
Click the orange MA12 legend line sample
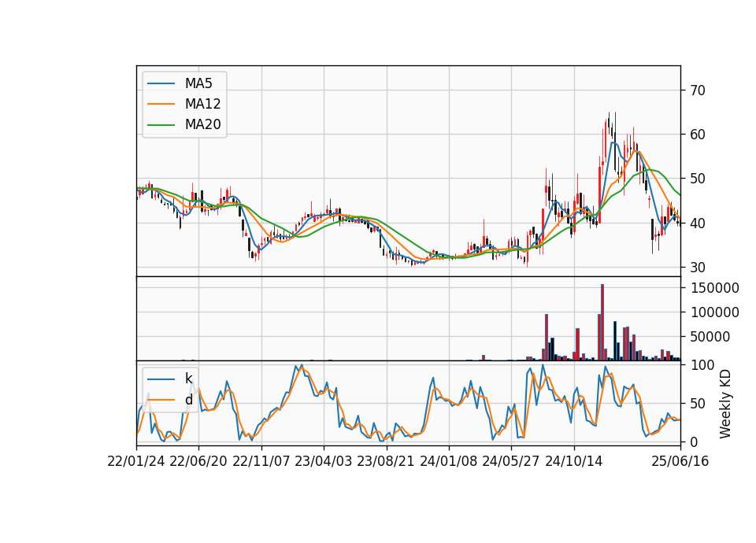[161, 104]
